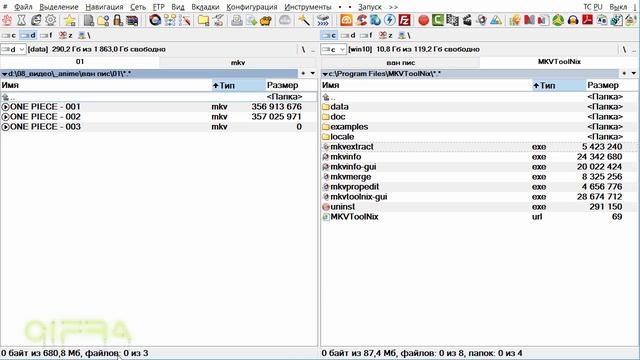Click the padlock icon in toolbar

(118, 20)
